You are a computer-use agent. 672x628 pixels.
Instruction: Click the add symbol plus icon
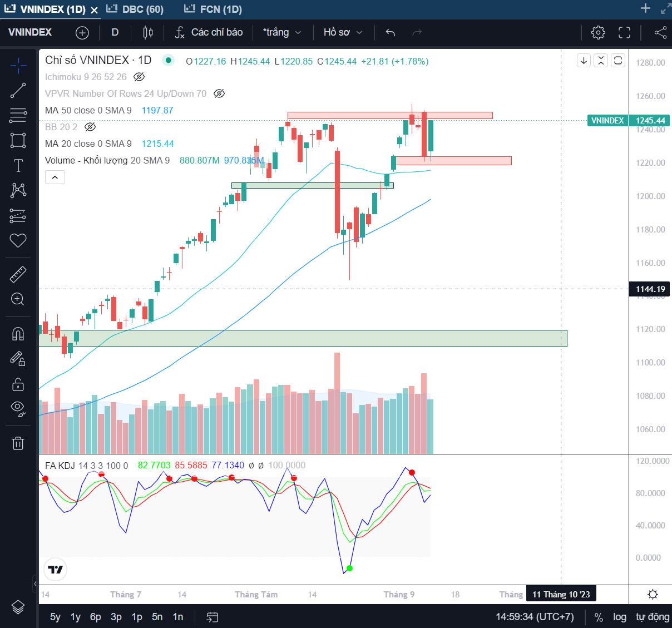[x=82, y=33]
